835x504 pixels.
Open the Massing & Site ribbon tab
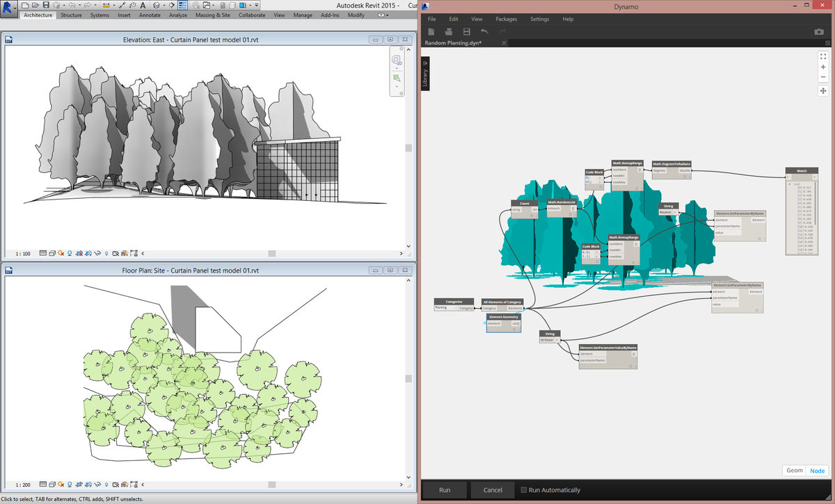pos(213,15)
